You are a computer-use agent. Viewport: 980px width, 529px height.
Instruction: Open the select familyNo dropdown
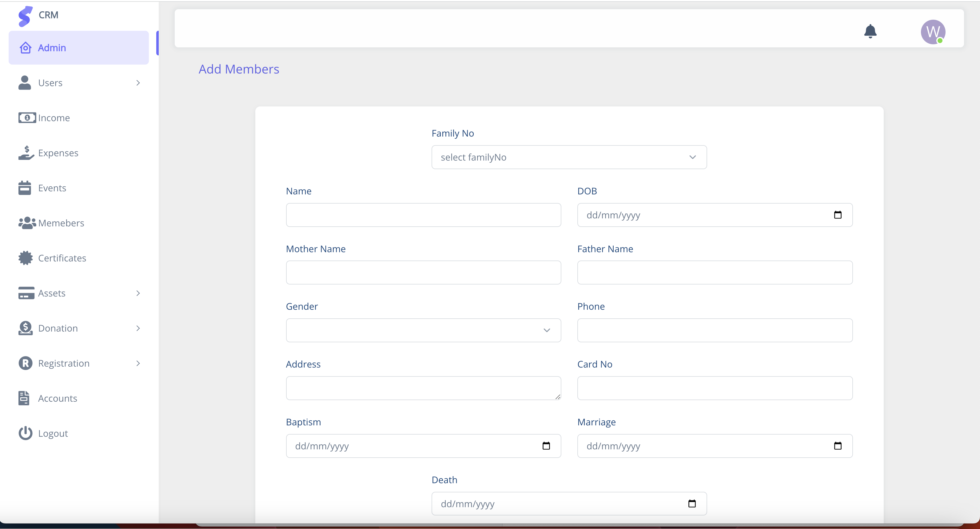[x=569, y=157]
